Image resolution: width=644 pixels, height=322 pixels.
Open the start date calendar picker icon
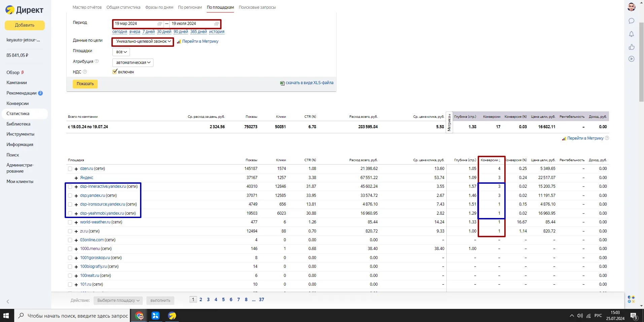[x=160, y=24]
